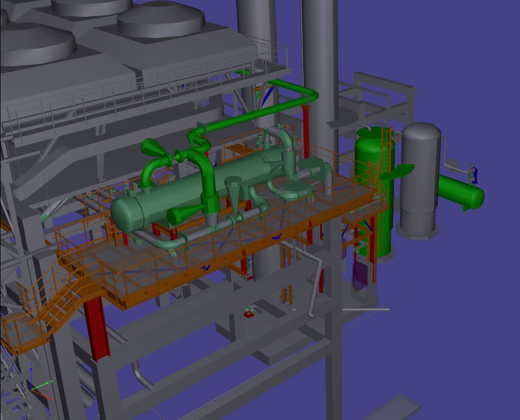Click the small blue valve near right exchanger
The width and height of the screenshot is (520, 420).
click(474, 174)
